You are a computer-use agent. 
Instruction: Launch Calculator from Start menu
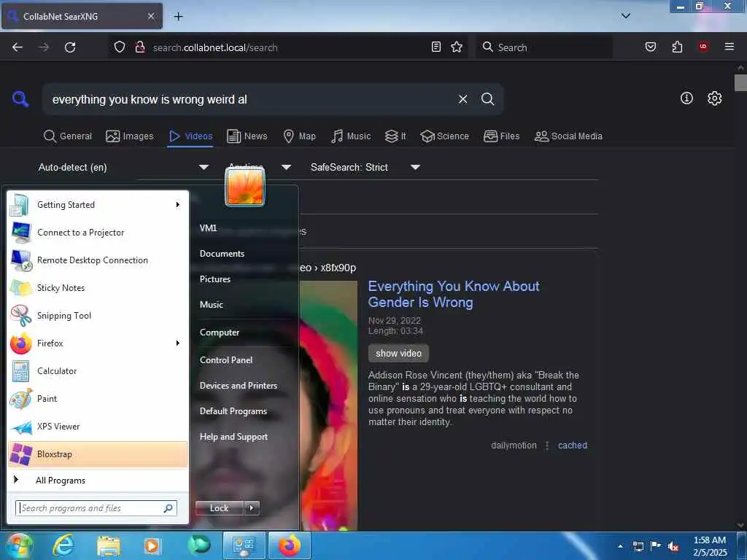(98, 371)
